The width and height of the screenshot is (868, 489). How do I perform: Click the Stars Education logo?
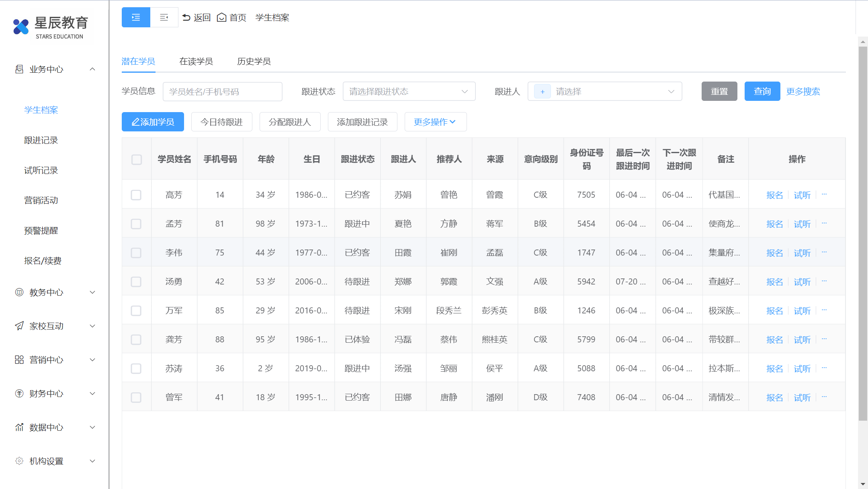pyautogui.click(x=51, y=27)
